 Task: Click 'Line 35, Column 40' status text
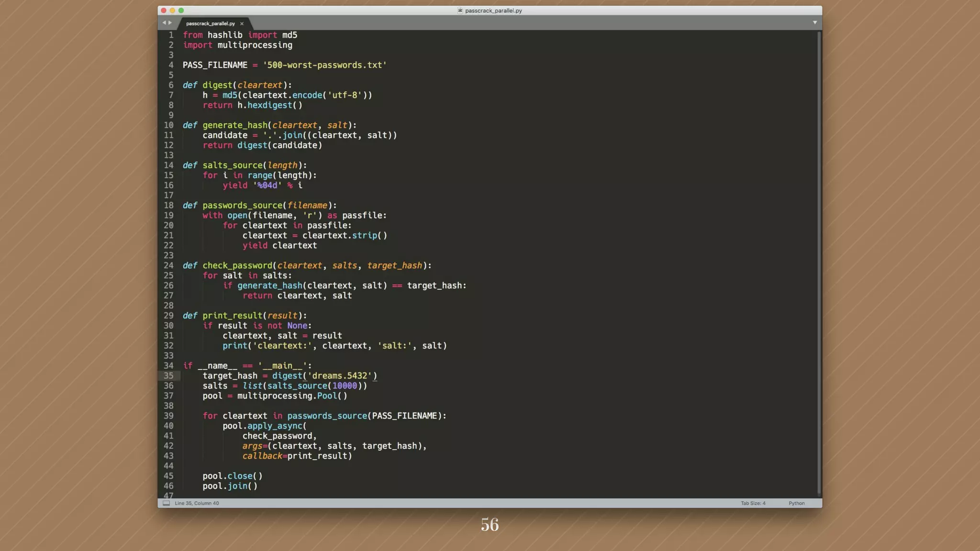click(197, 503)
